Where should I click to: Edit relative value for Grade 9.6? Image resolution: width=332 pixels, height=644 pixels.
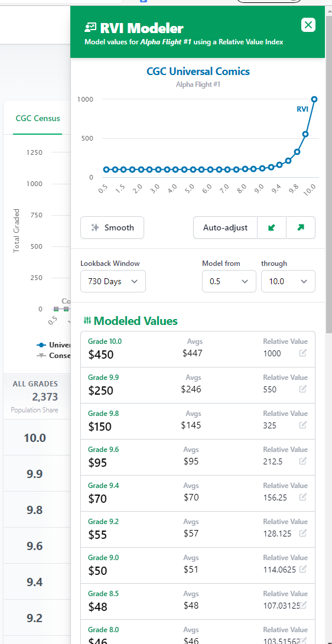coord(303,461)
